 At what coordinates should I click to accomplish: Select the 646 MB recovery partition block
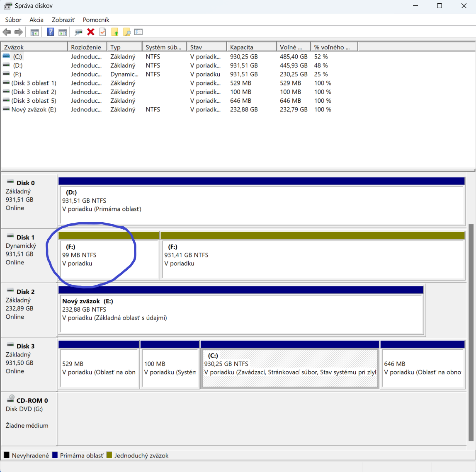click(423, 365)
